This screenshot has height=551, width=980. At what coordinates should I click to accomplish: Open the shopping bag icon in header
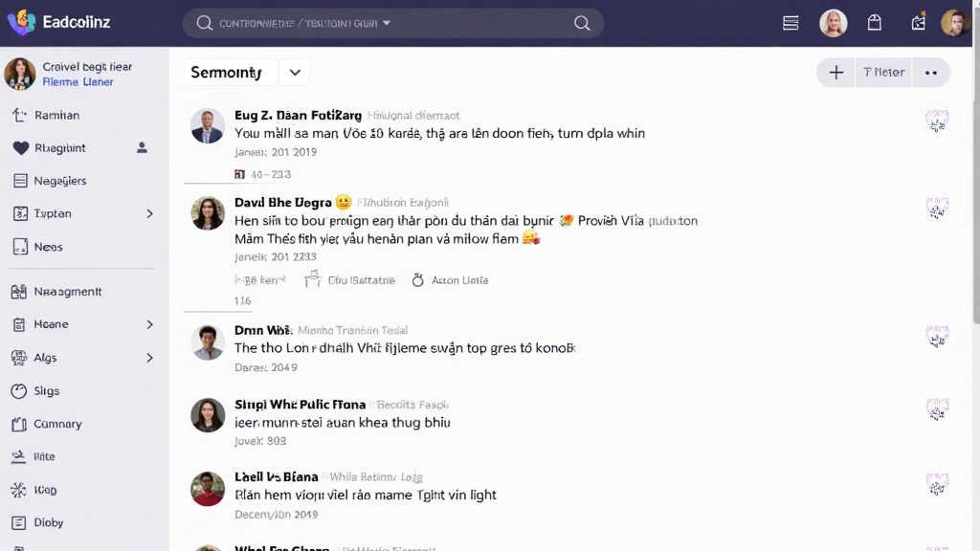coord(874,23)
